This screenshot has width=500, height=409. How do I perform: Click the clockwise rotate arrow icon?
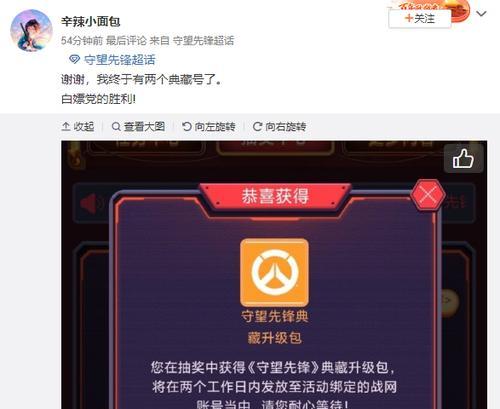(257, 127)
